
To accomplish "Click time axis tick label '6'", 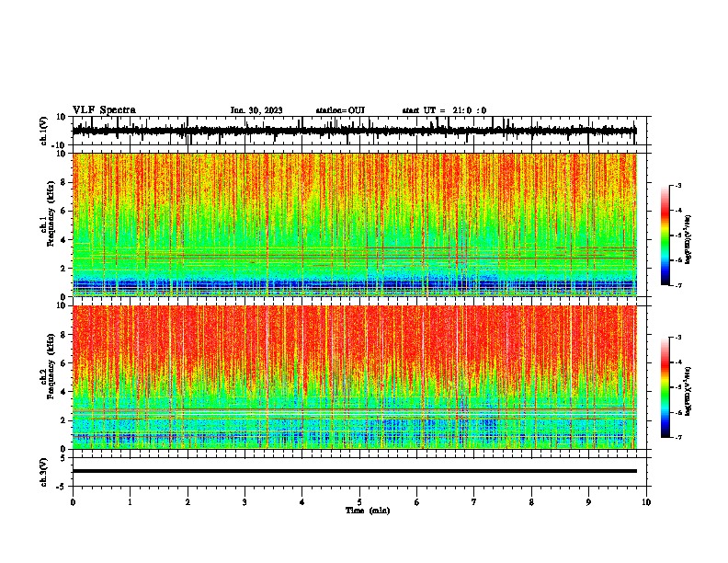I will 417,502.
